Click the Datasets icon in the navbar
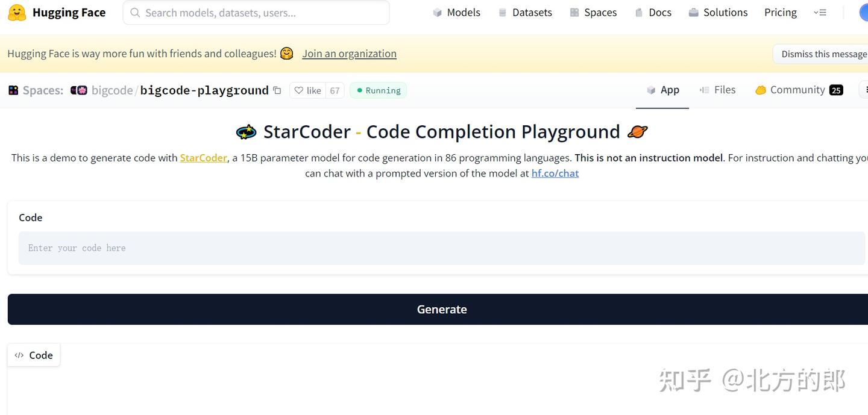The width and height of the screenshot is (868, 415). coord(502,12)
